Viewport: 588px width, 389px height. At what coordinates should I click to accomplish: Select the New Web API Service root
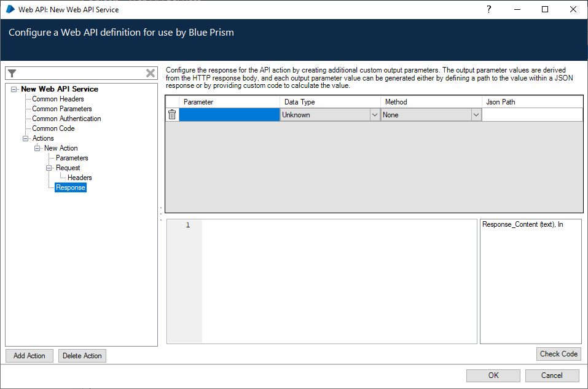point(60,89)
